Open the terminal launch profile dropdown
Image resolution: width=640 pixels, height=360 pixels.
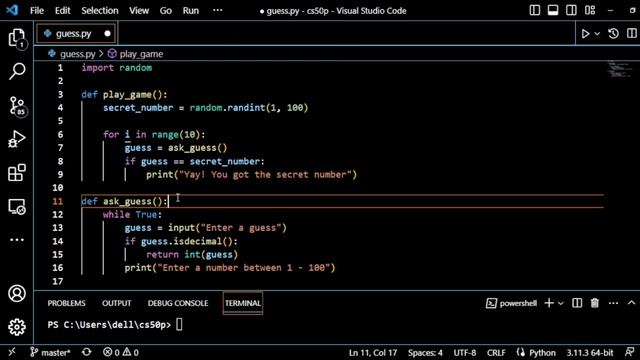(561, 303)
